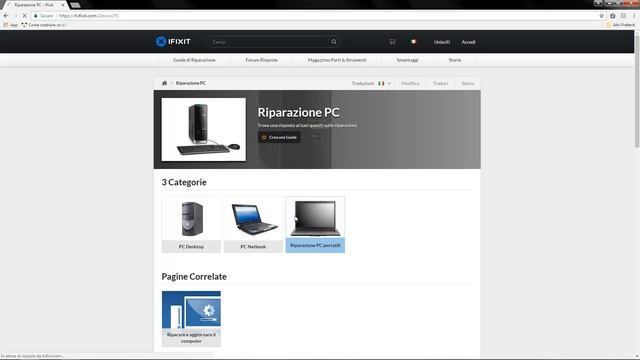Stop loading the page
The width and height of the screenshot is (640, 360).
tap(24, 16)
